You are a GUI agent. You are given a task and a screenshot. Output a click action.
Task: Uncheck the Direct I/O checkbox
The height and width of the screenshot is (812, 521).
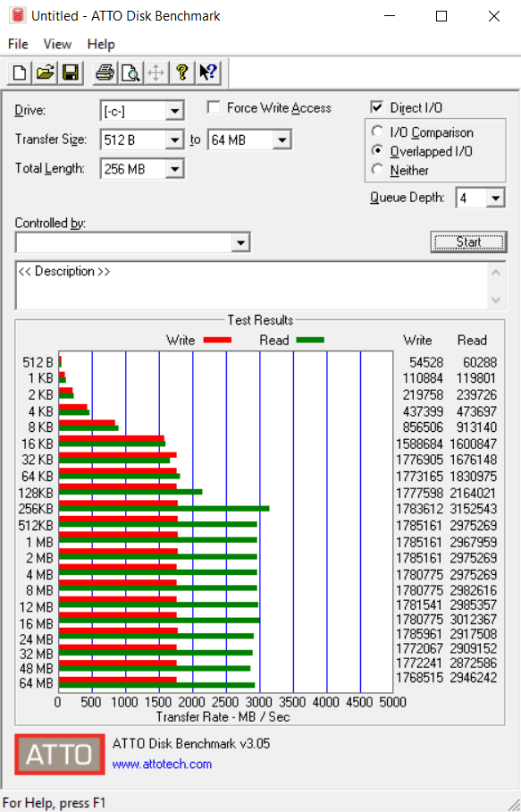tap(377, 107)
